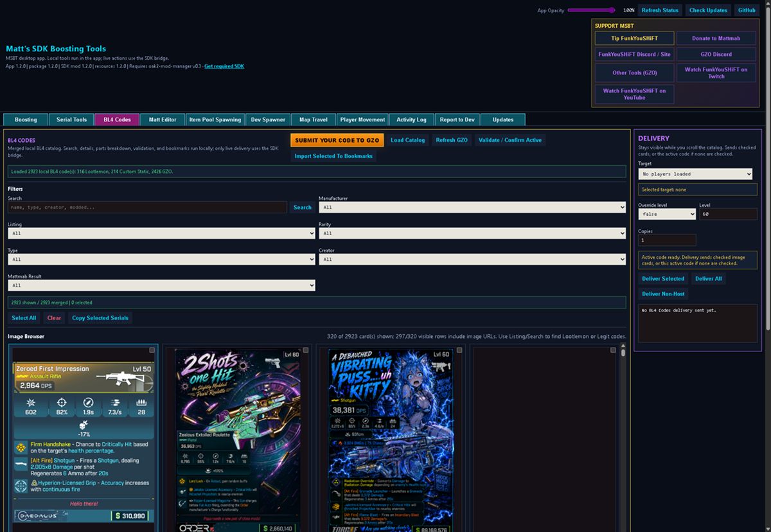This screenshot has width=771, height=532.
Task: Switch to the Boosting tab
Action: pos(26,120)
